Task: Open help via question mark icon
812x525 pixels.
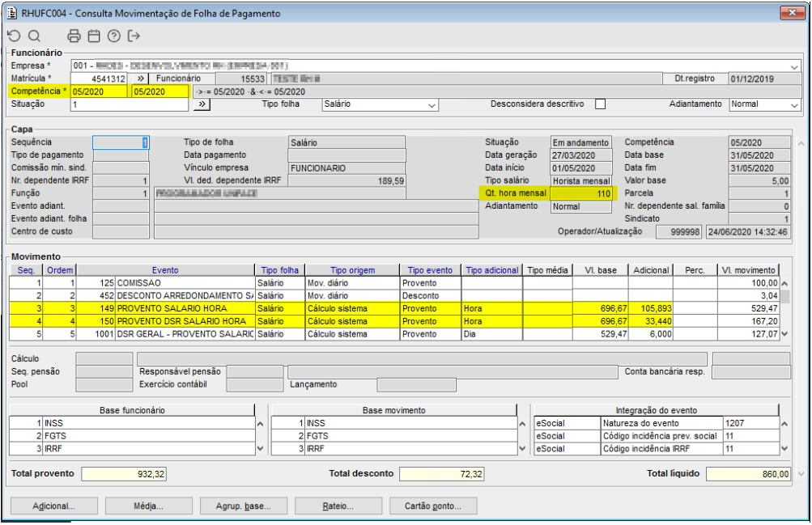Action: pos(114,36)
